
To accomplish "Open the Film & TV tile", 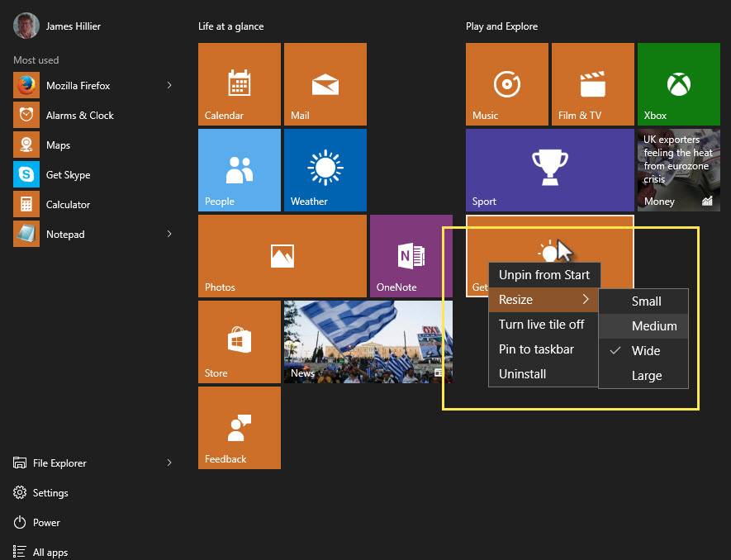I will [592, 84].
